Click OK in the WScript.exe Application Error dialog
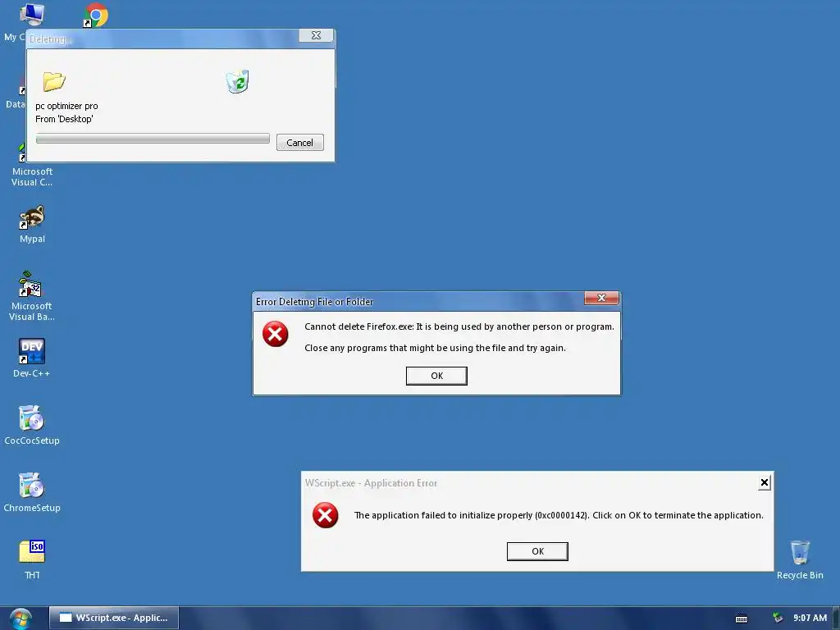This screenshot has width=840, height=630. (x=537, y=551)
